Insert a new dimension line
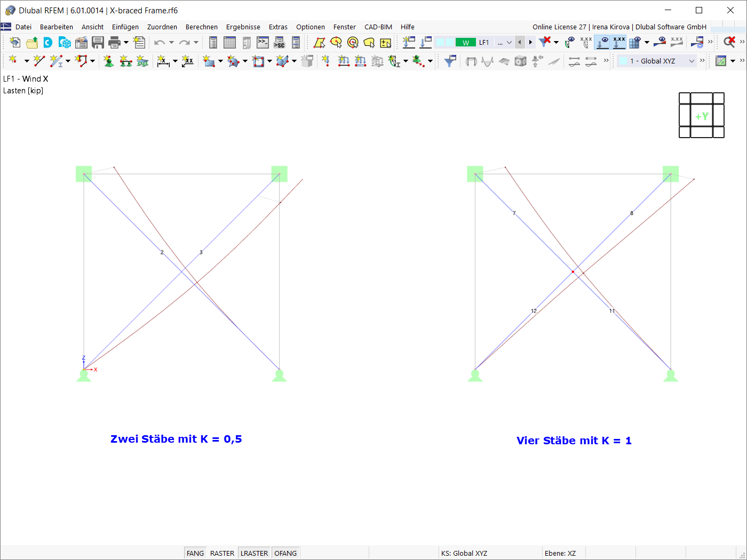The image size is (747, 560). pos(163,61)
